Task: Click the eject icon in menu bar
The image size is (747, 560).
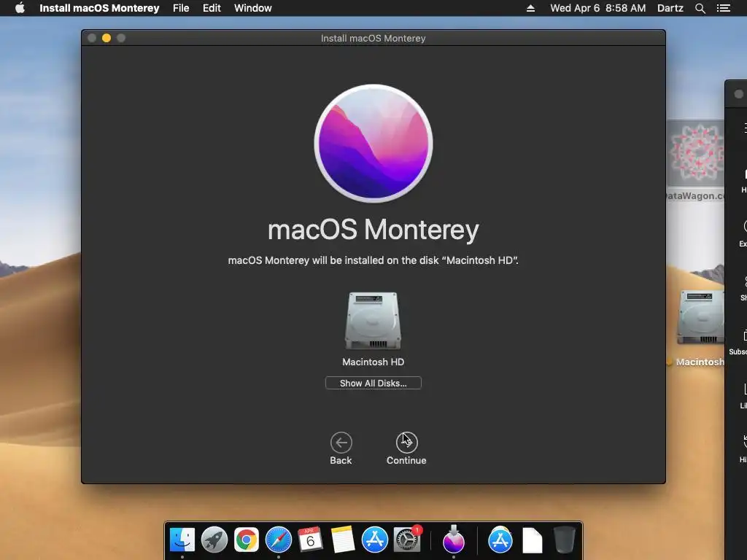Action: (x=531, y=8)
